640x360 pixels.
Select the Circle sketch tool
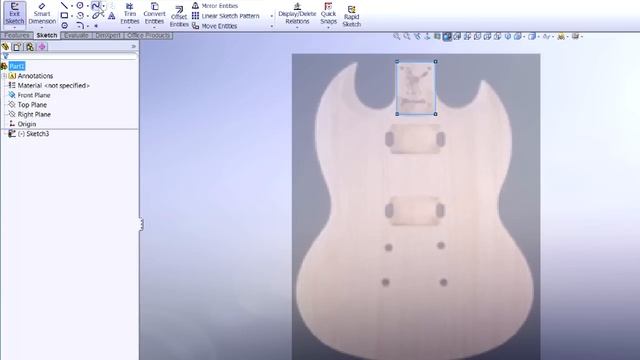coord(80,6)
